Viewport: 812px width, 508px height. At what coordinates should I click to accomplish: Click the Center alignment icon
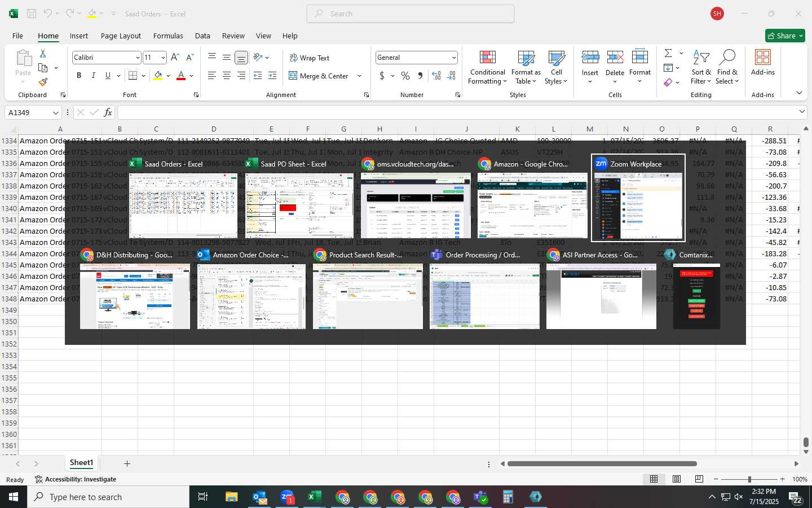pyautogui.click(x=226, y=76)
